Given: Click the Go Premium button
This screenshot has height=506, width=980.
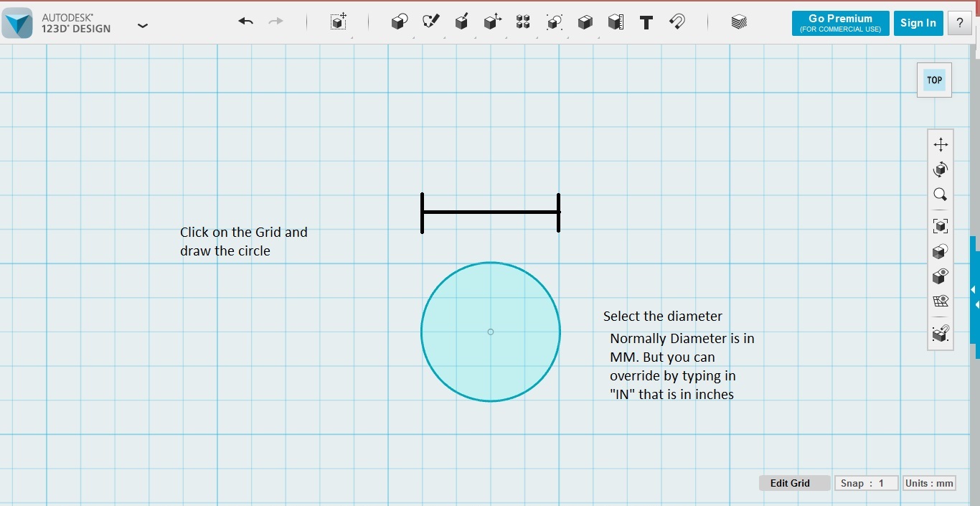Looking at the screenshot, I should 839,23.
